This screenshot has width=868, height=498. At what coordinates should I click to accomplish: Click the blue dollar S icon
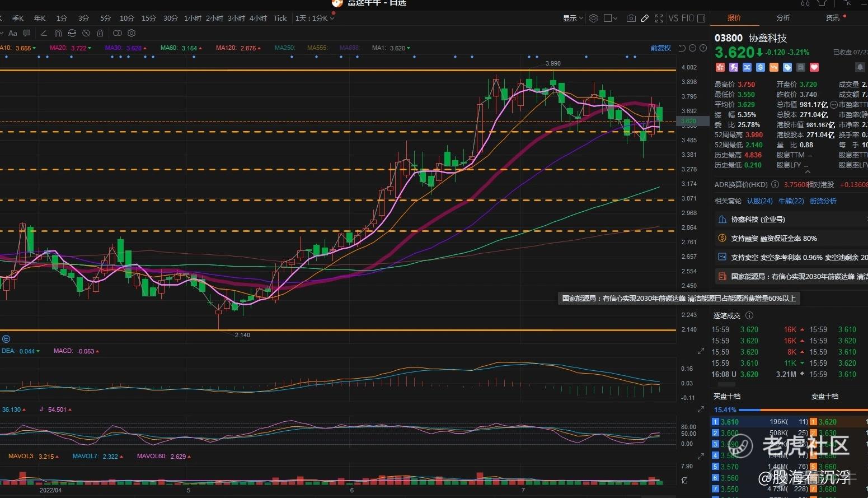(760, 67)
